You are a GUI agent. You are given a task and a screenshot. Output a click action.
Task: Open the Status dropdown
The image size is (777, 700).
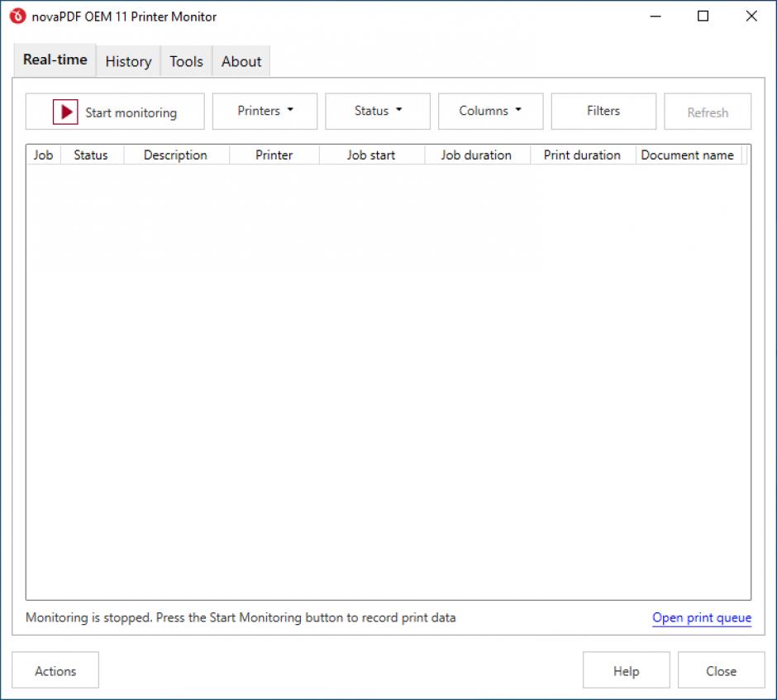[378, 111]
